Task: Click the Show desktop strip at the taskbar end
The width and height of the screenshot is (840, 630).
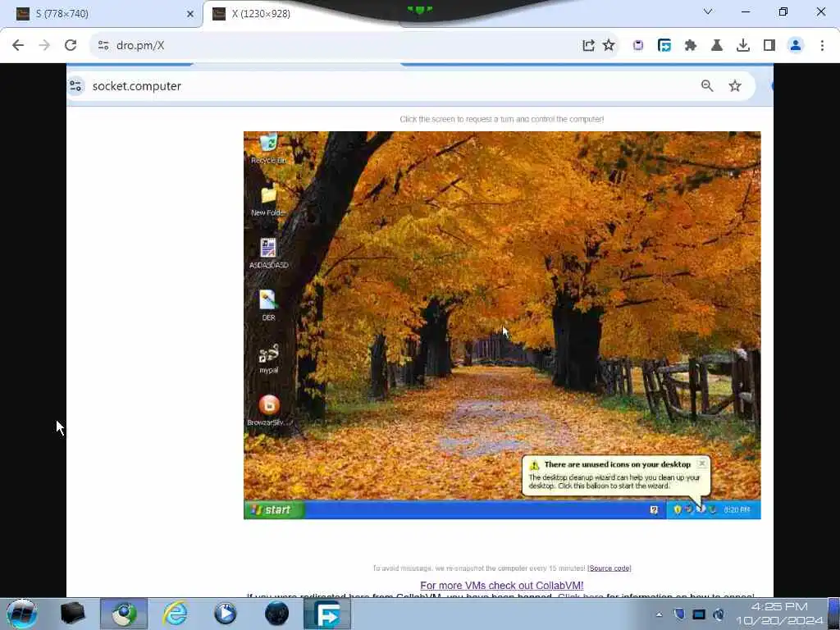Action: tap(834, 614)
